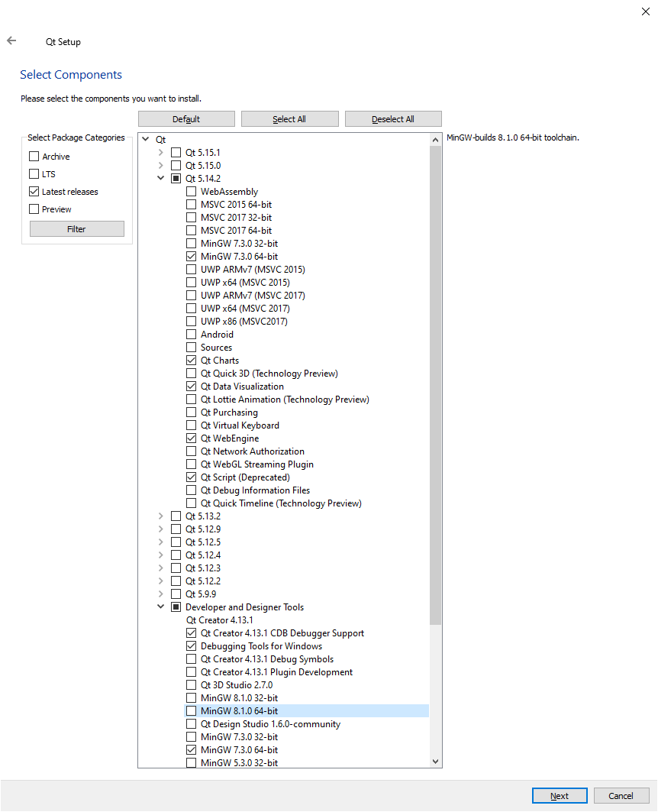Click Next to continue setup
This screenshot has height=812, width=658.
(560, 796)
